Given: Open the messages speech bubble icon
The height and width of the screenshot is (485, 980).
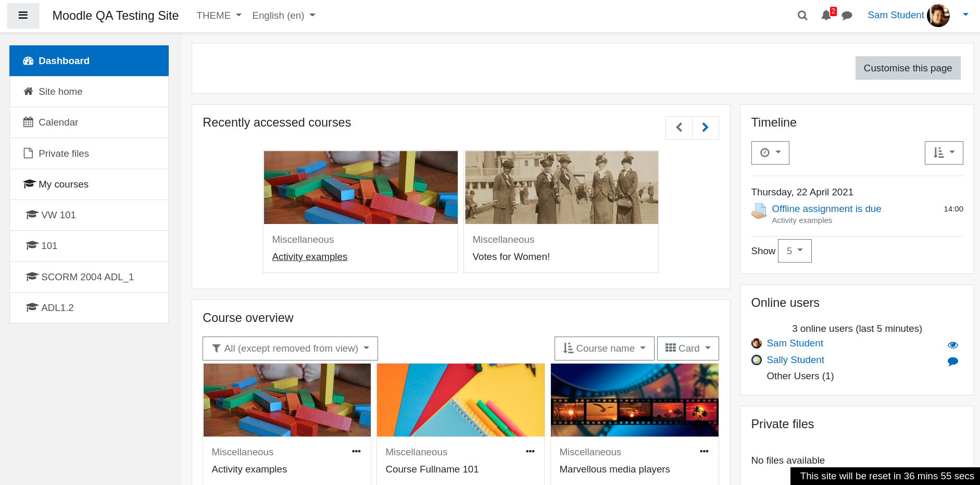Looking at the screenshot, I should click(x=847, y=16).
